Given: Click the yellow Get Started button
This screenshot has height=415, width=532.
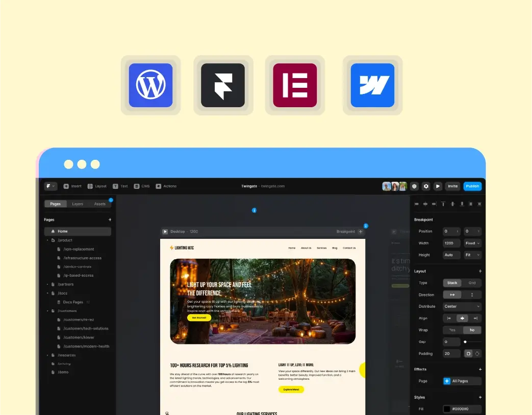Looking at the screenshot, I should point(199,318).
